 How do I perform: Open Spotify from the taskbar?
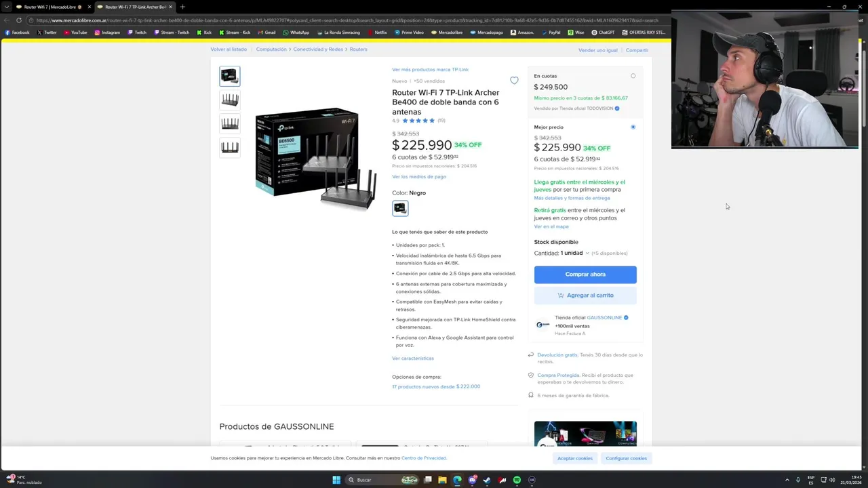(x=517, y=480)
